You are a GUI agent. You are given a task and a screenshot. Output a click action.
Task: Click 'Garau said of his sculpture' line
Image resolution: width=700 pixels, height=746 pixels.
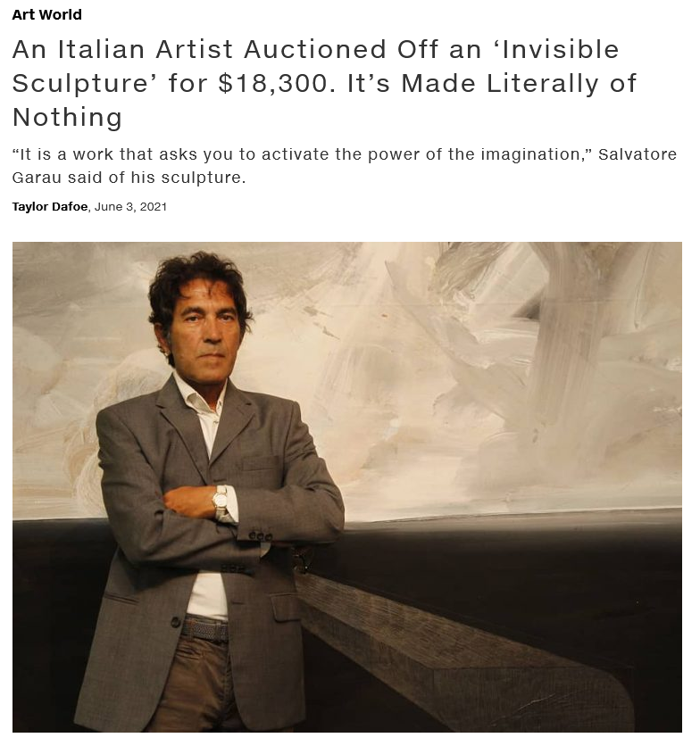tap(129, 178)
